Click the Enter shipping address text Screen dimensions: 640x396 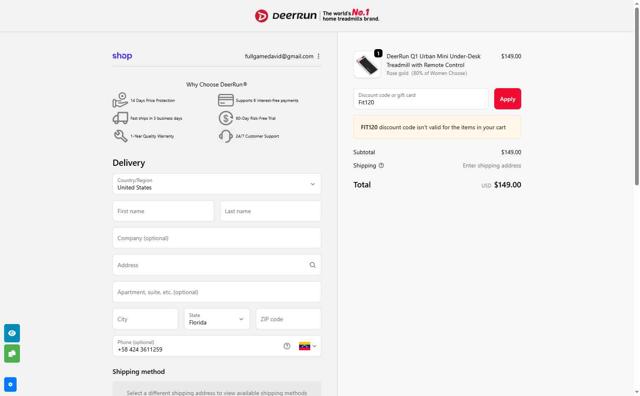pyautogui.click(x=492, y=165)
